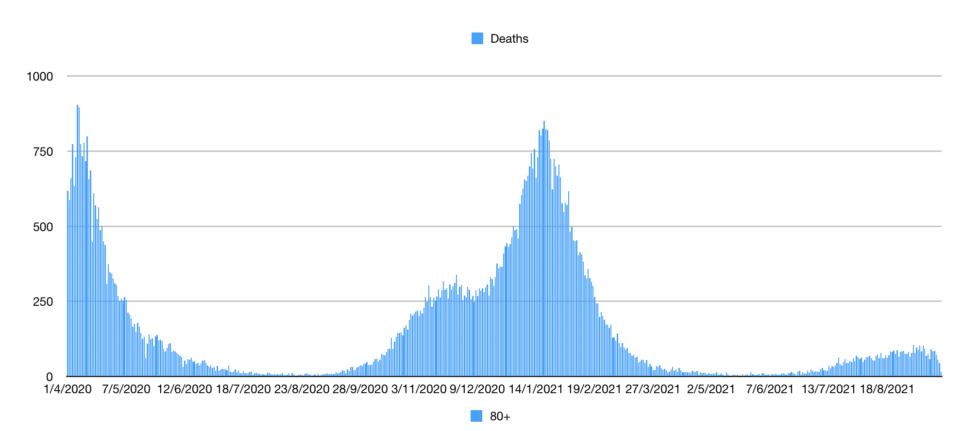Select the 18/8/2021 date label

pos(887,389)
